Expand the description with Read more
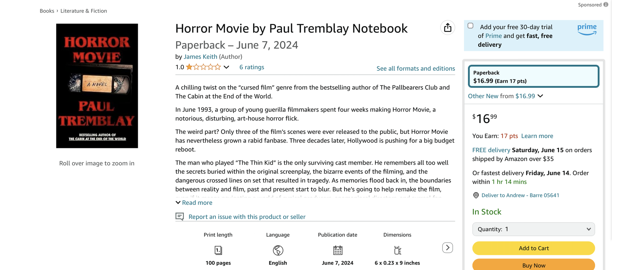The image size is (644, 270). pyautogui.click(x=194, y=203)
